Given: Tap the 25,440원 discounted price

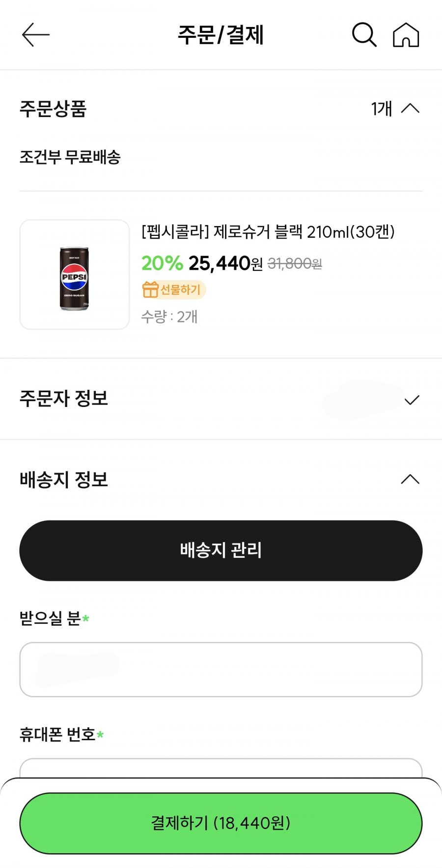Looking at the screenshot, I should click(x=225, y=263).
